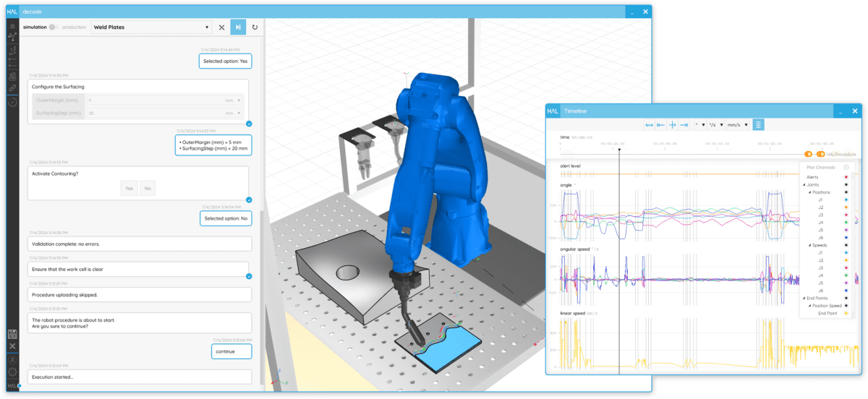Click No under Activate Contouring

coord(148,188)
